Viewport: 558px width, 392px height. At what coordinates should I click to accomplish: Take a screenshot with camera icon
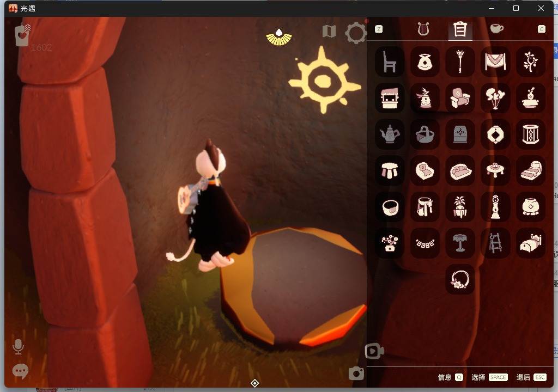tap(356, 373)
